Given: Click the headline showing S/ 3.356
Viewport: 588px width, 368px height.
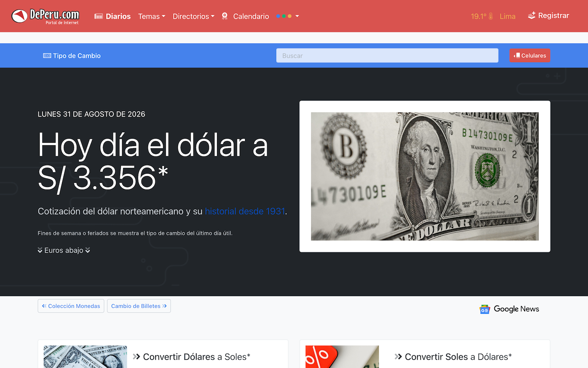Looking at the screenshot, I should tap(153, 161).
